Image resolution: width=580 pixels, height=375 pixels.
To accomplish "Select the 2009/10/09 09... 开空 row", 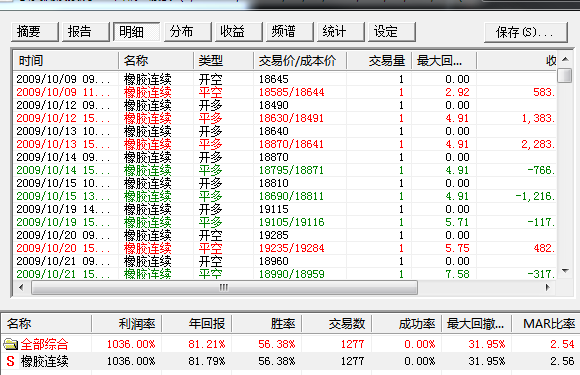I will click(x=285, y=79).
